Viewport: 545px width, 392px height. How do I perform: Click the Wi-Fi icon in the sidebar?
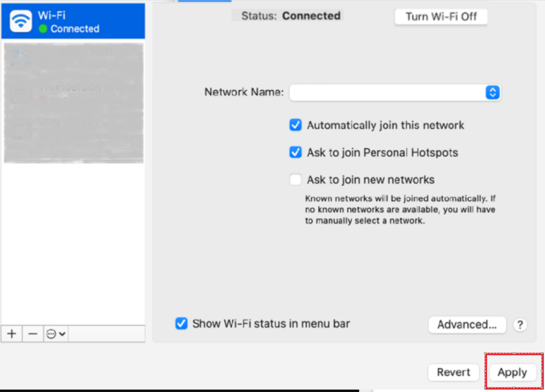click(x=21, y=22)
